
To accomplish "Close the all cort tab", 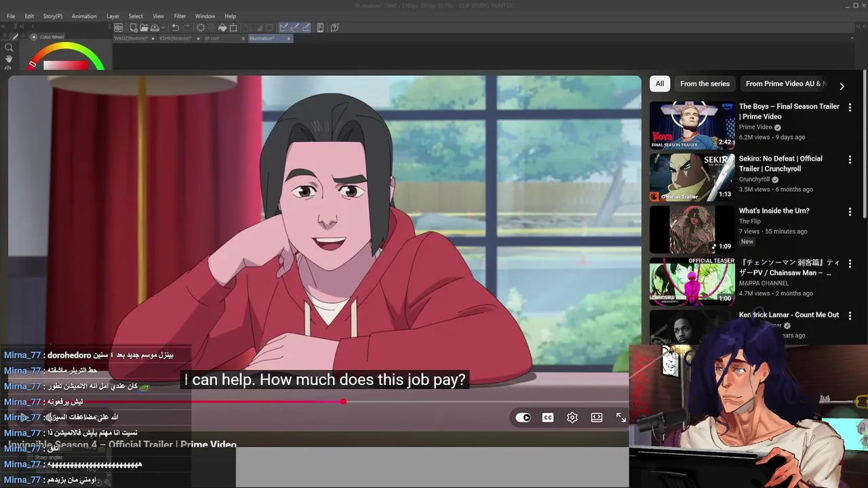I will tap(243, 39).
